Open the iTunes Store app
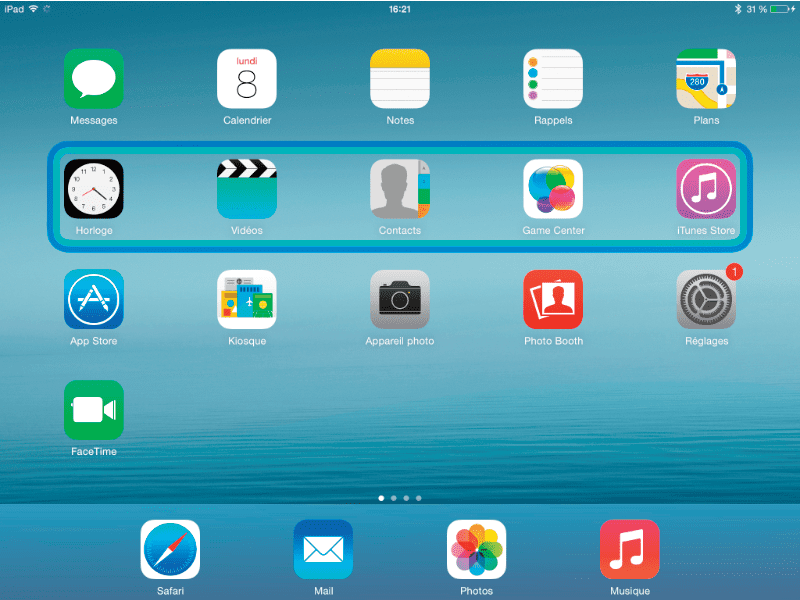The width and height of the screenshot is (800, 600). point(706,189)
